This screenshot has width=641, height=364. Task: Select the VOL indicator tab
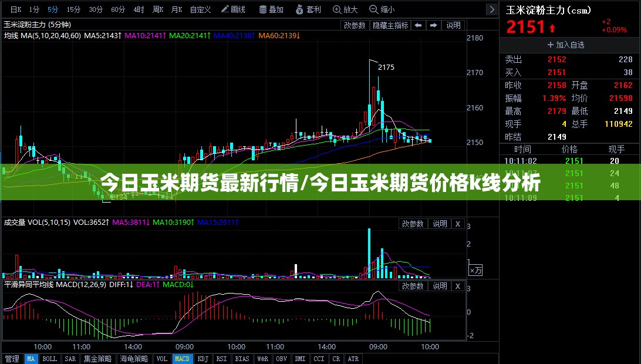(x=162, y=359)
